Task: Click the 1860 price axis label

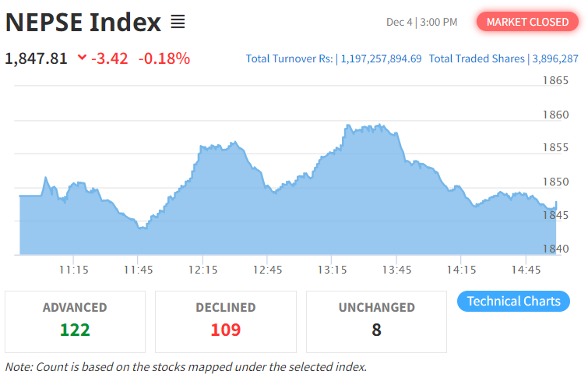Action: 555,115
